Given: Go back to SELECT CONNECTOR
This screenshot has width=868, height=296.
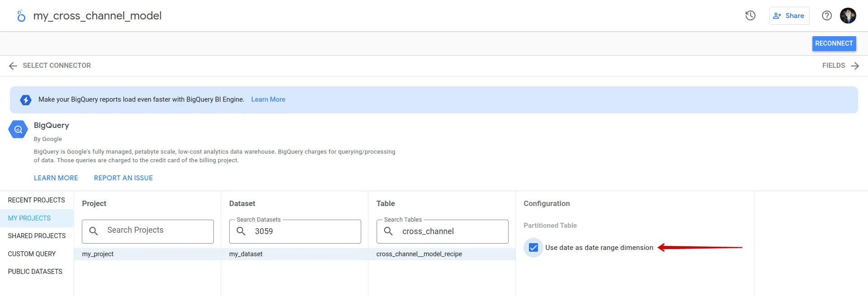Looking at the screenshot, I should tap(57, 66).
